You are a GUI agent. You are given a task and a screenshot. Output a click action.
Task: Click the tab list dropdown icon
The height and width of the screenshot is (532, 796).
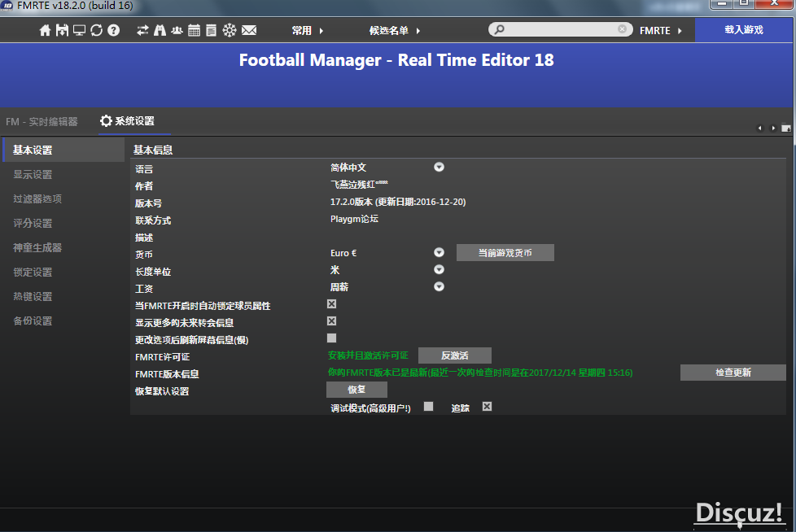pyautogui.click(x=786, y=128)
